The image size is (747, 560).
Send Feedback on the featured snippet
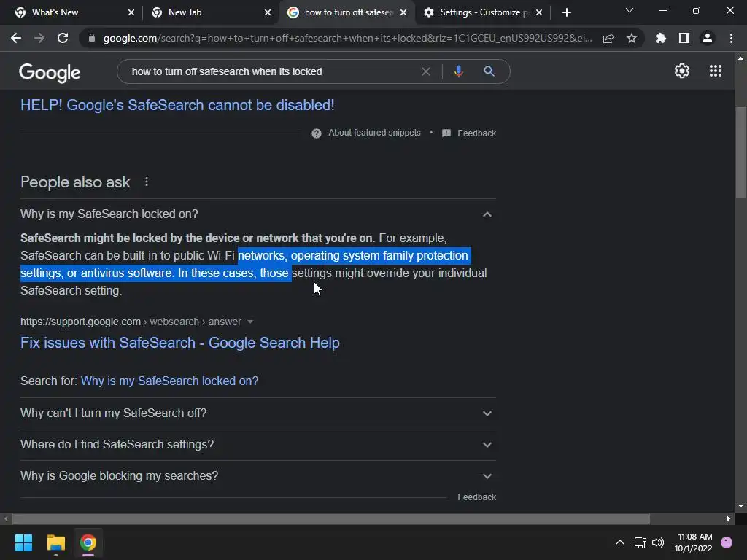click(x=477, y=133)
